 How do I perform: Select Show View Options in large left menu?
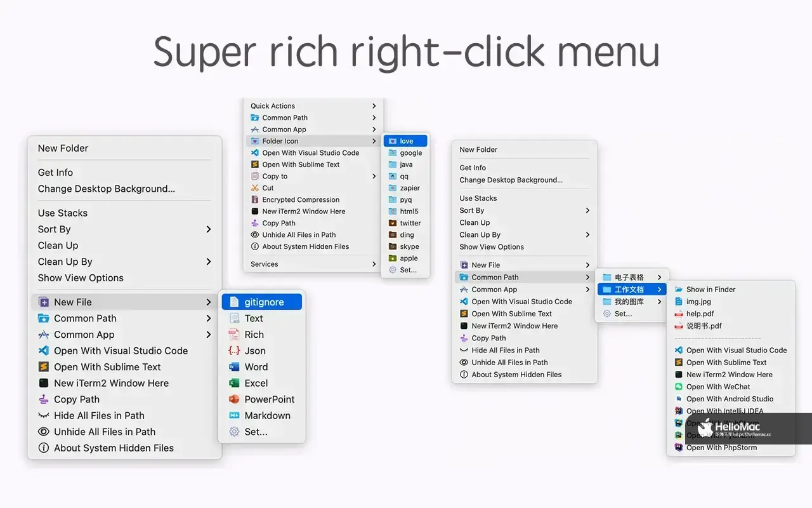[81, 277]
